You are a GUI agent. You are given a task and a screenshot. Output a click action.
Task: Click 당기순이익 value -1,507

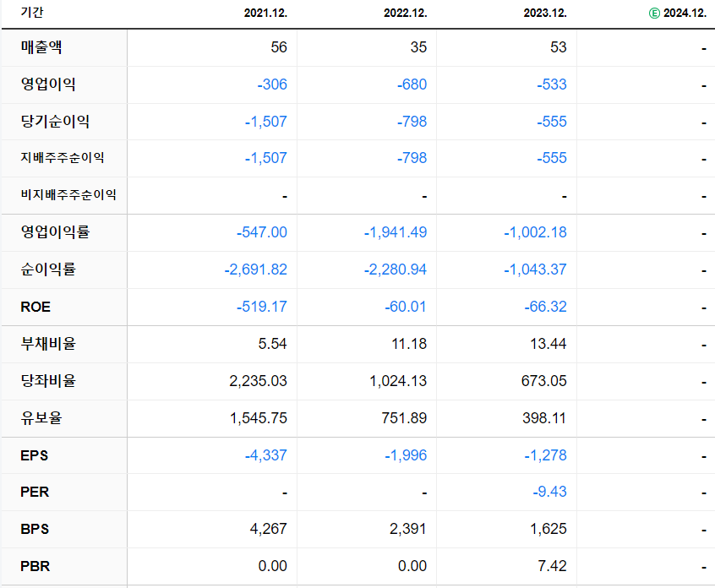(266, 122)
